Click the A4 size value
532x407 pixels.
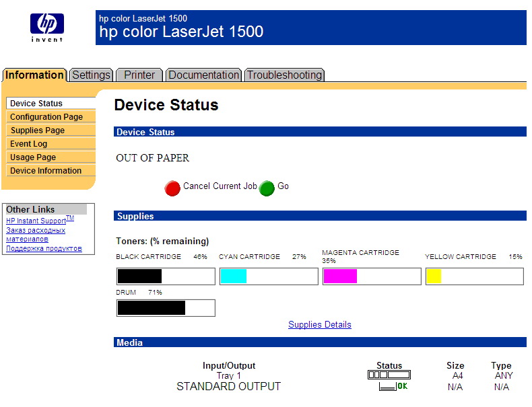point(457,375)
